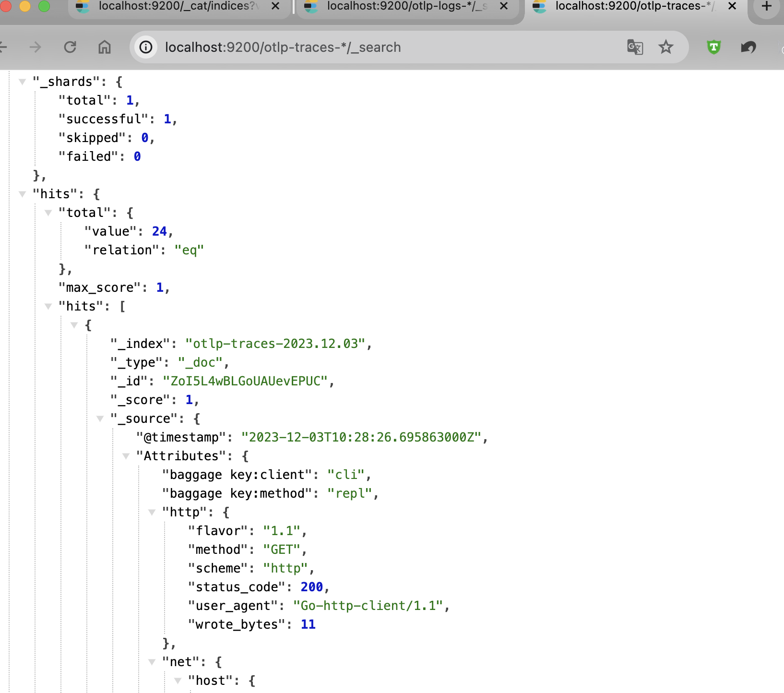Click the macOS green fullscreen window button
This screenshot has width=784, height=693.
44,6
